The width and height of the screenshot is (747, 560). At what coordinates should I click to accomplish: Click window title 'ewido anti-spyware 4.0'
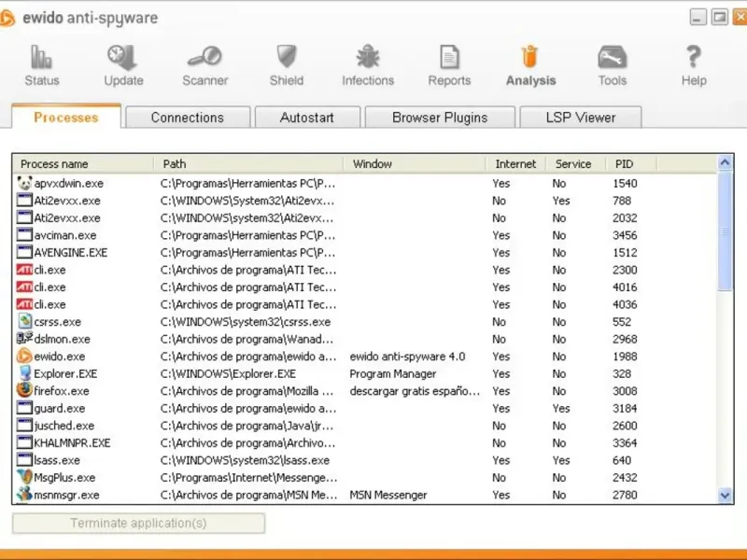pos(407,357)
